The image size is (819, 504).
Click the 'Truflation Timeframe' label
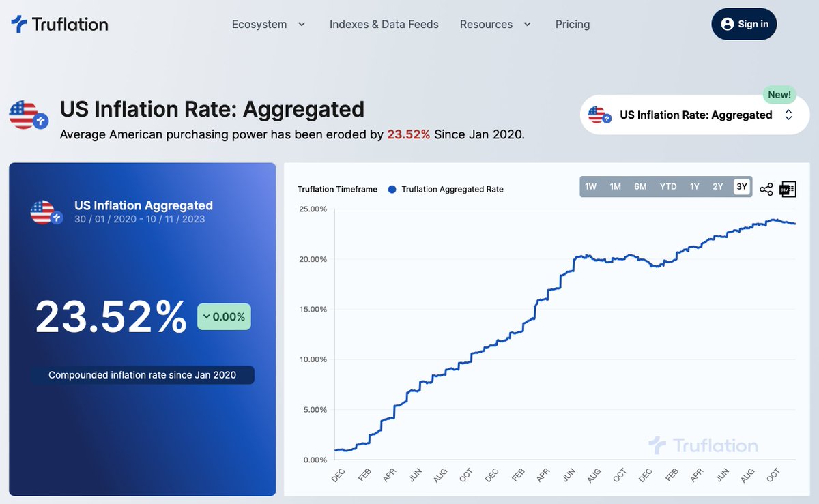337,190
